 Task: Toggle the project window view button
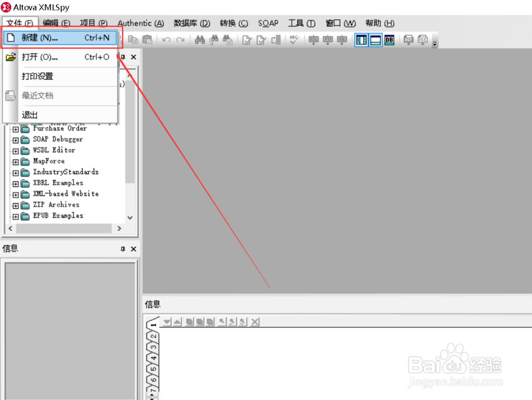[x=361, y=40]
